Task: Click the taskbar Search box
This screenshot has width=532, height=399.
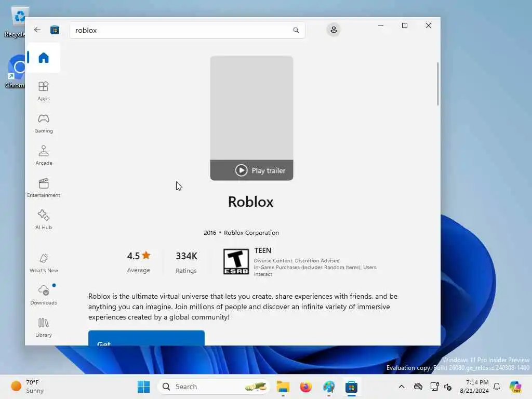Action: pos(214,387)
